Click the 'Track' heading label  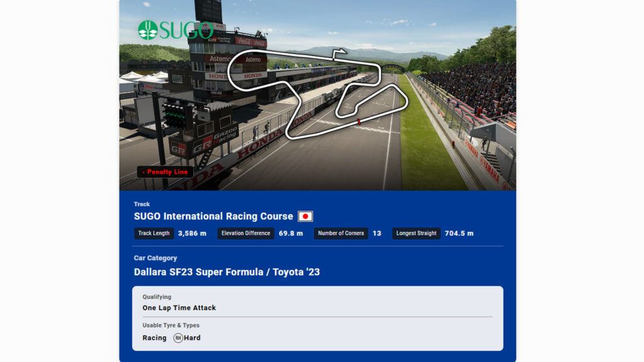click(x=142, y=204)
